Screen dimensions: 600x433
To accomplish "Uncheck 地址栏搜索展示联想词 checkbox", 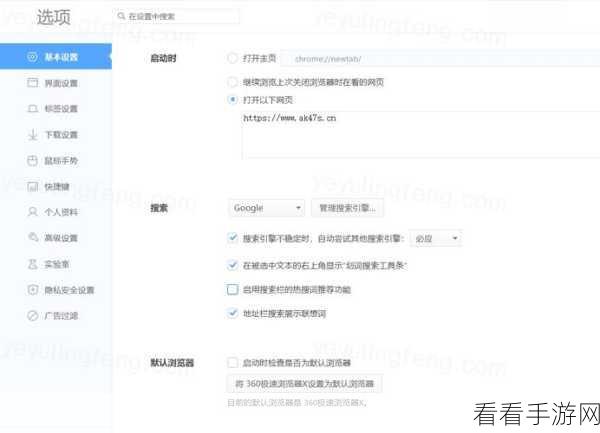I will pos(232,313).
